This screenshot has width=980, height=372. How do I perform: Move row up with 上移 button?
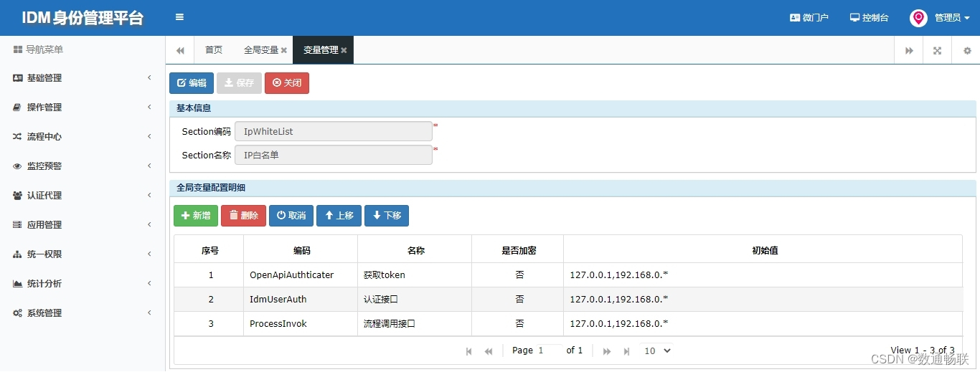point(339,216)
